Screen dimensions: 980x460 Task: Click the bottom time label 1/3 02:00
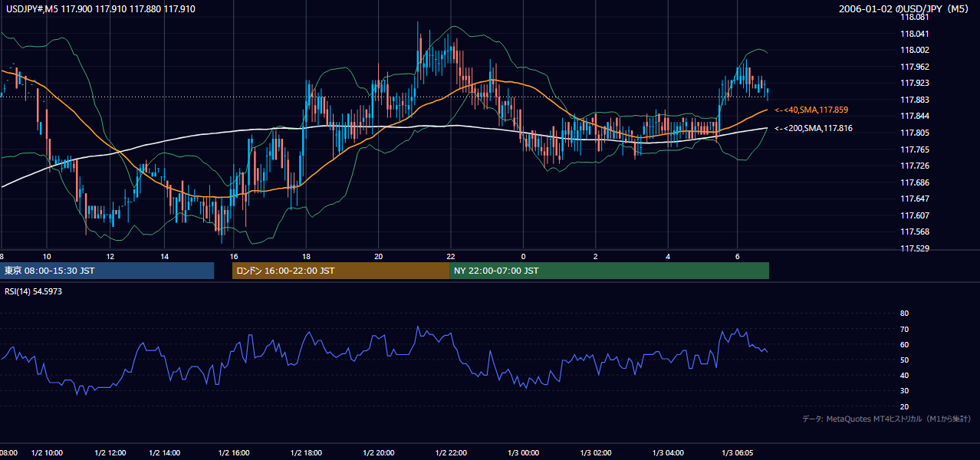click(594, 453)
